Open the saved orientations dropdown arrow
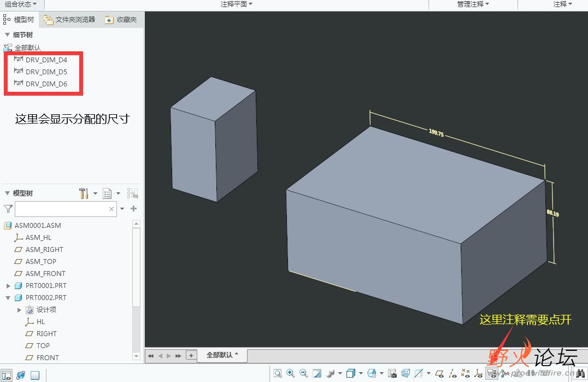Screen dimensions: 588x382 click(382, 373)
